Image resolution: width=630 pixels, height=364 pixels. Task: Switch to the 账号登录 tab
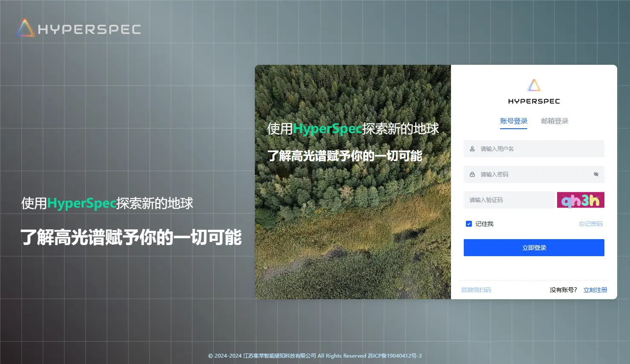514,121
